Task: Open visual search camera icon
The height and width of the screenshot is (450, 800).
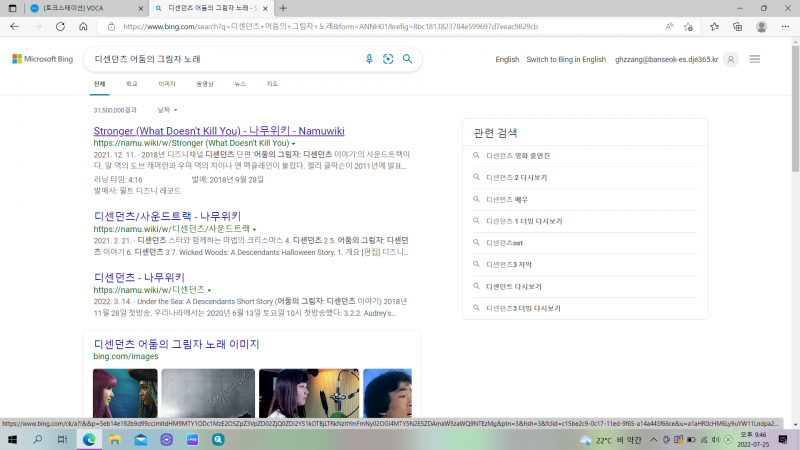Action: tap(388, 59)
